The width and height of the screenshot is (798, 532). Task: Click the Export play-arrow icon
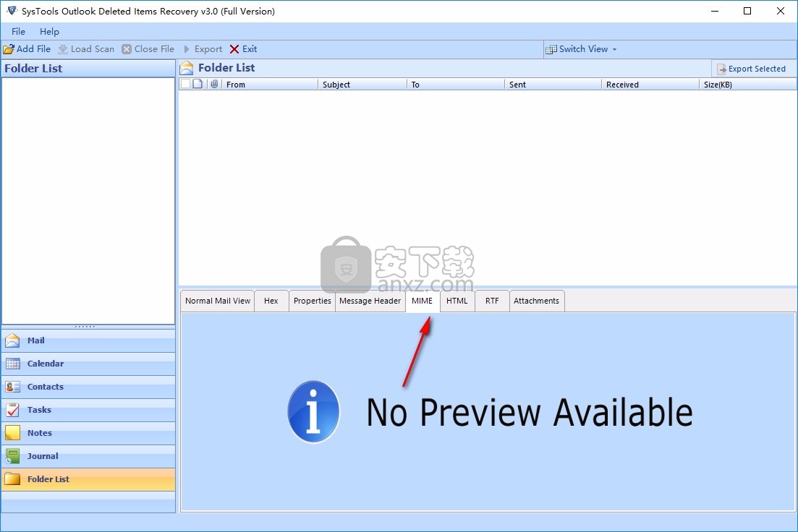tap(187, 49)
